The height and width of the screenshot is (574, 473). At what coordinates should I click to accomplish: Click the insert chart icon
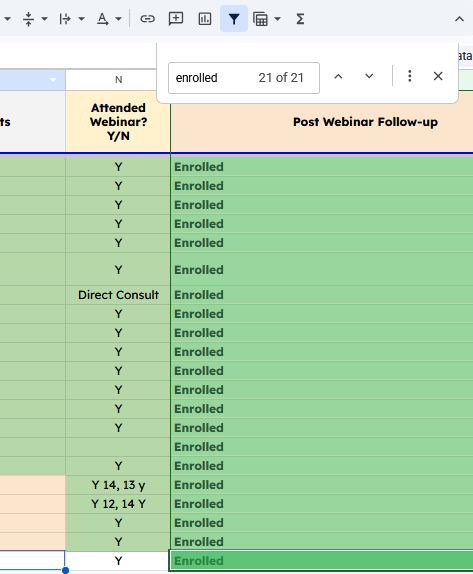[x=205, y=19]
